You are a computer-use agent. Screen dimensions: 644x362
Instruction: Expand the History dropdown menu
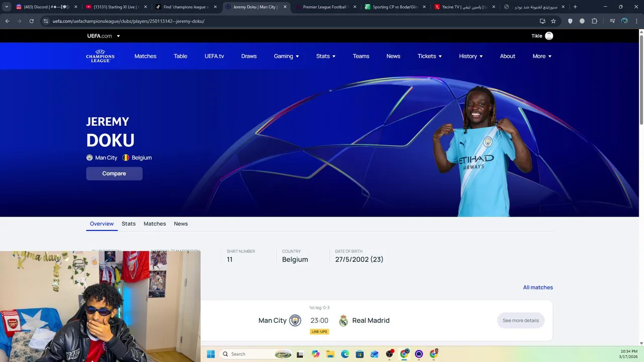pos(470,56)
